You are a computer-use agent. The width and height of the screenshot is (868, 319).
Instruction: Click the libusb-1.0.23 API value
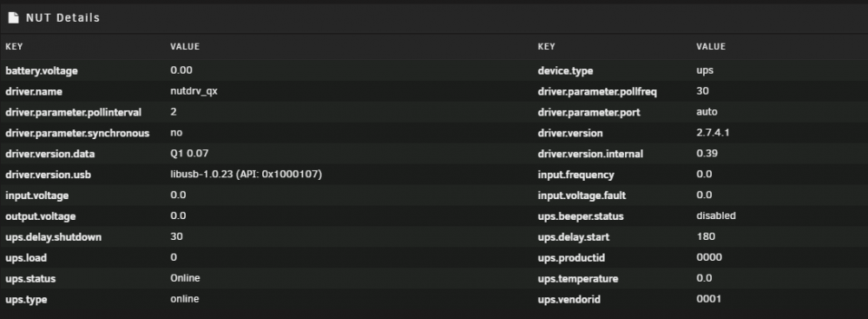[247, 174]
